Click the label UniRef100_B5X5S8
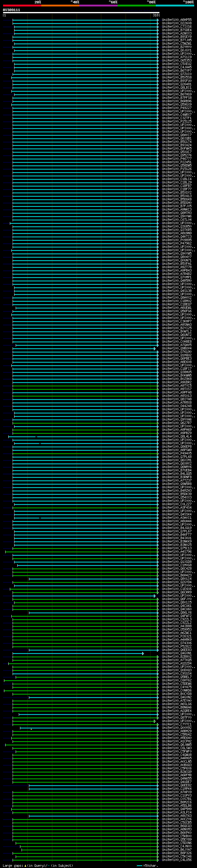 177,78
